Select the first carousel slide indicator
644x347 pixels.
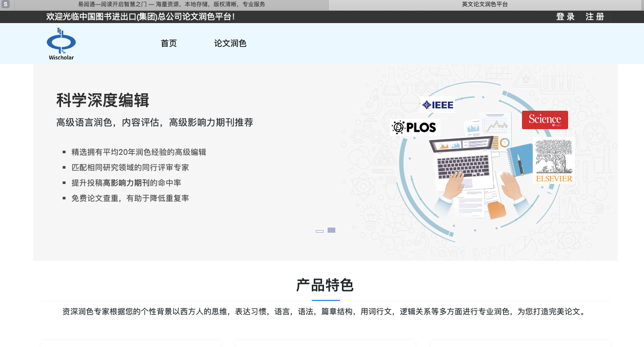(319, 231)
